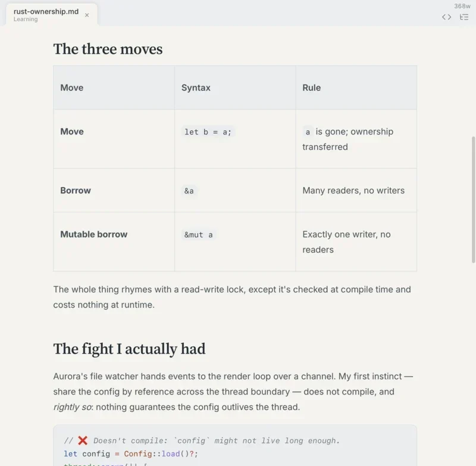Click the "Config::load()" code line

pyautogui.click(x=130, y=454)
